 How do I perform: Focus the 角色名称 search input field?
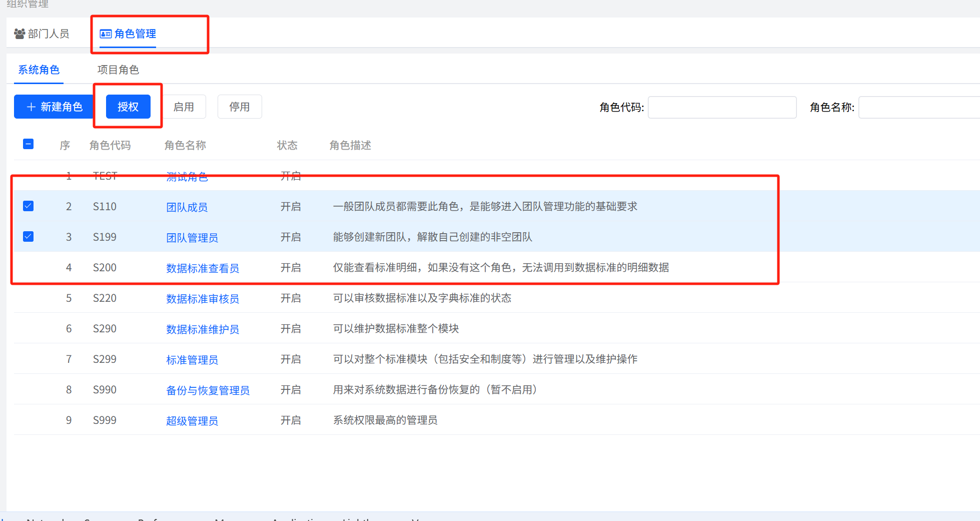(918, 107)
